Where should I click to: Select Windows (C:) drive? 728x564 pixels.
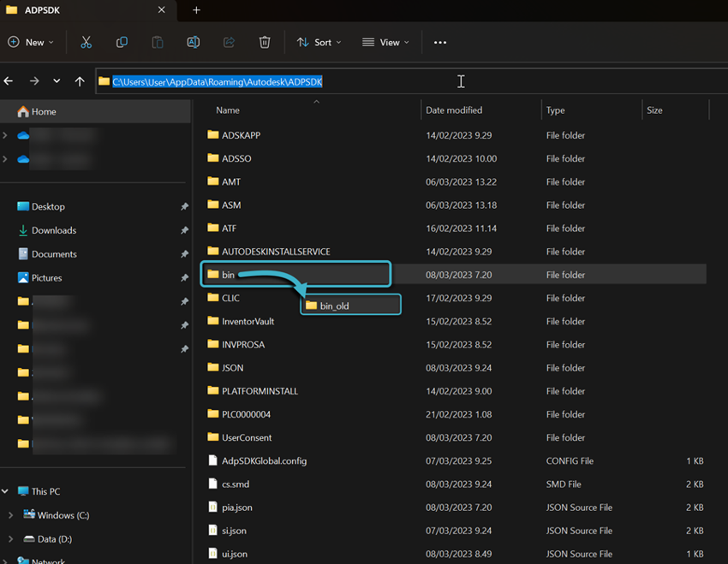57,515
